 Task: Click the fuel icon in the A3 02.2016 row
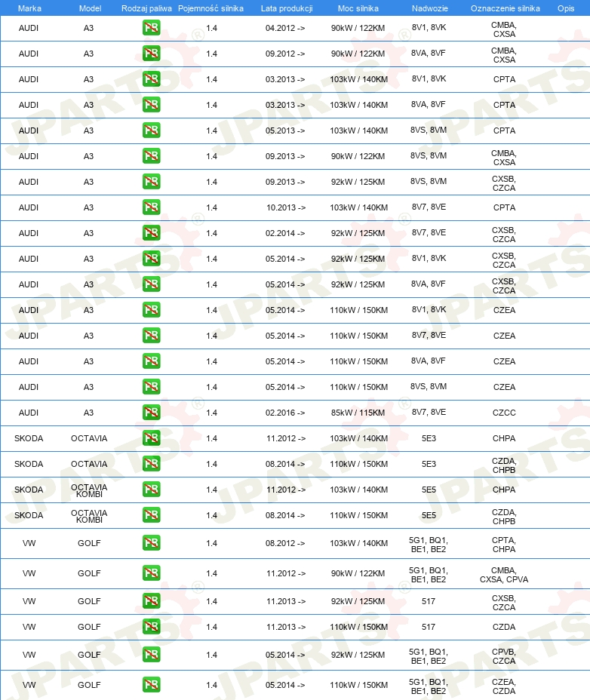152,413
